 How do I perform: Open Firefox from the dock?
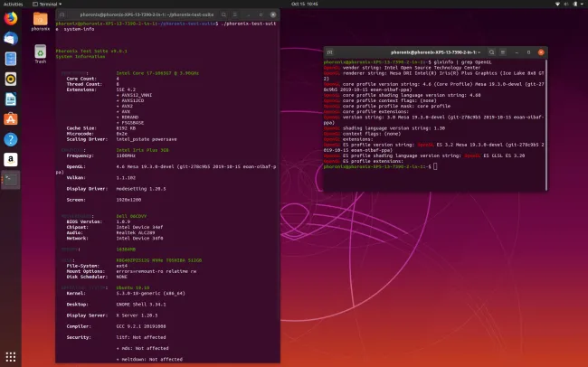coord(11,19)
